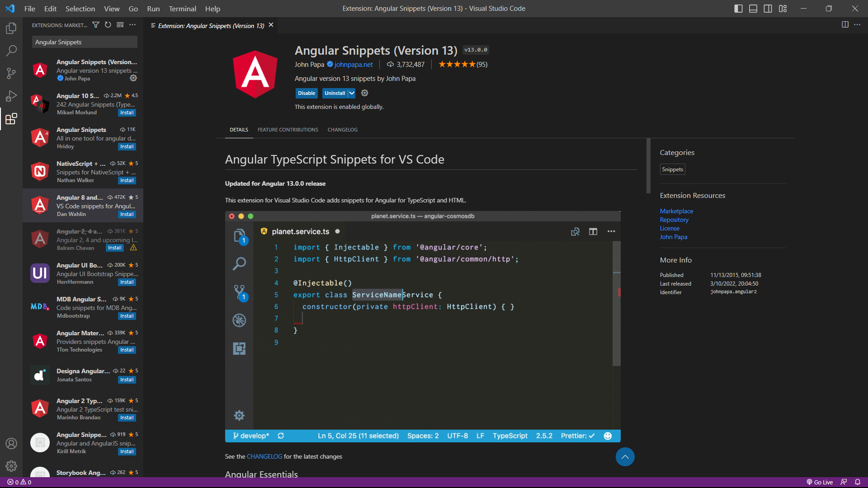Viewport: 868px width, 488px height.
Task: Click the warning icon on Angular 2, 4 extension
Action: [133, 248]
